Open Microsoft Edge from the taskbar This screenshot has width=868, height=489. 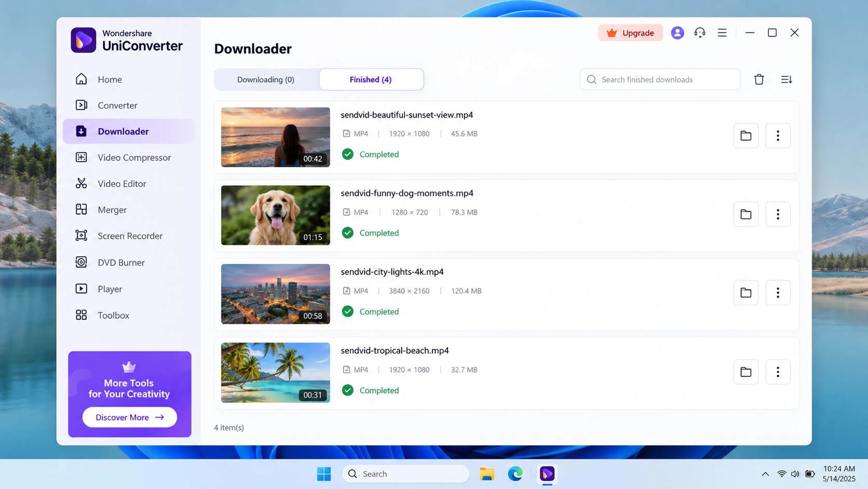tap(515, 474)
